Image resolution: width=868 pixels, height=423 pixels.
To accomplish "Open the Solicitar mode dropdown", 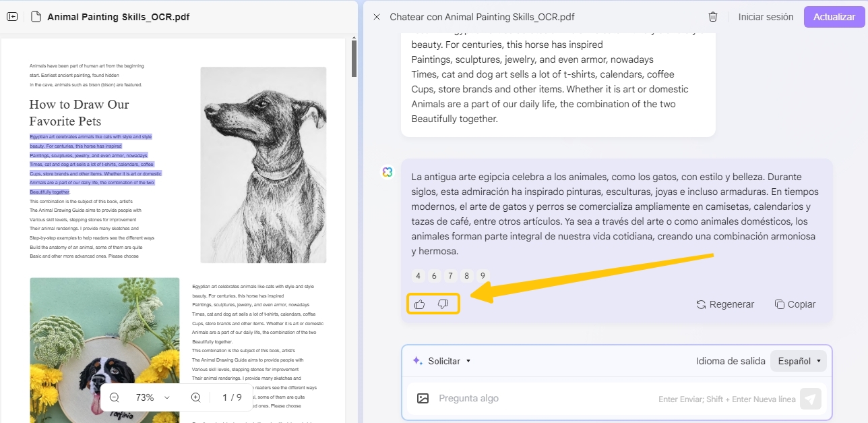I will (x=442, y=361).
